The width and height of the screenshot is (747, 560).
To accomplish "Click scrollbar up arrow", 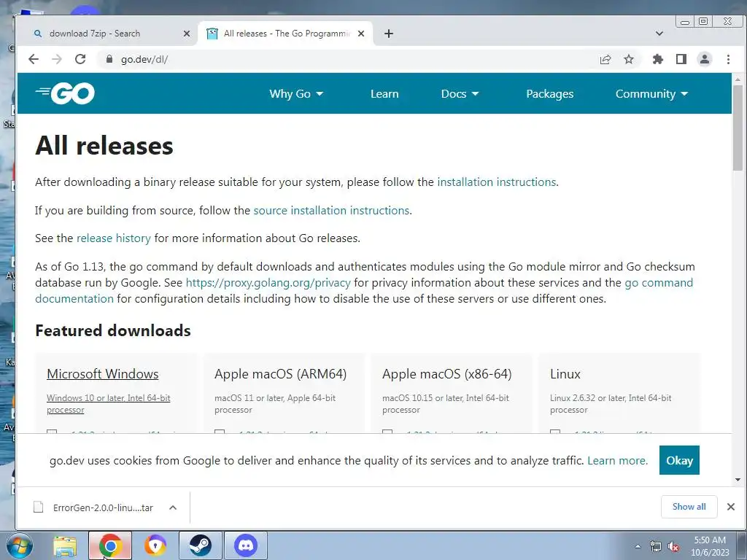I will [738, 79].
